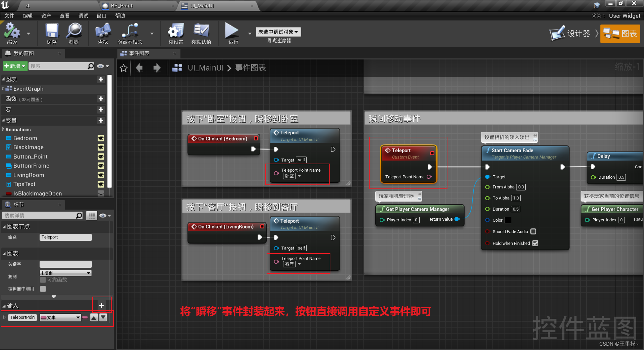The height and width of the screenshot is (350, 644).
Task: Click the Unreal Engine logo icon
Action: pos(5,5)
